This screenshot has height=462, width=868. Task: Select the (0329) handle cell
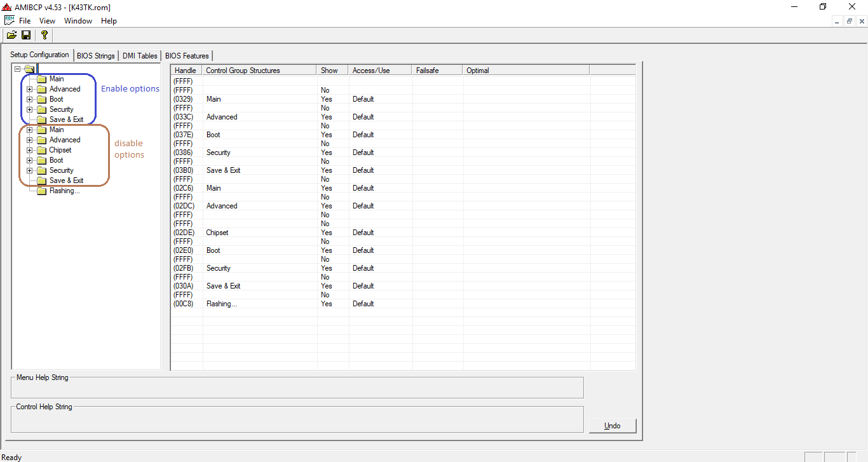[x=184, y=99]
